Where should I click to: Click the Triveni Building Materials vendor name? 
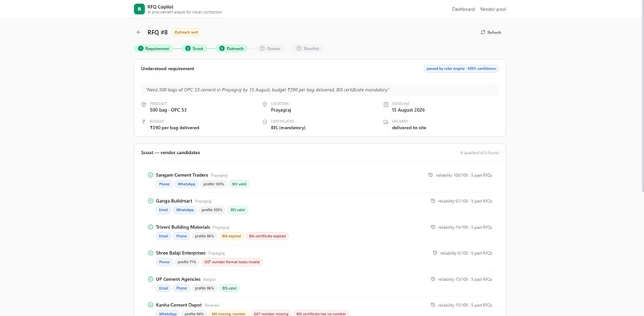[x=183, y=227]
